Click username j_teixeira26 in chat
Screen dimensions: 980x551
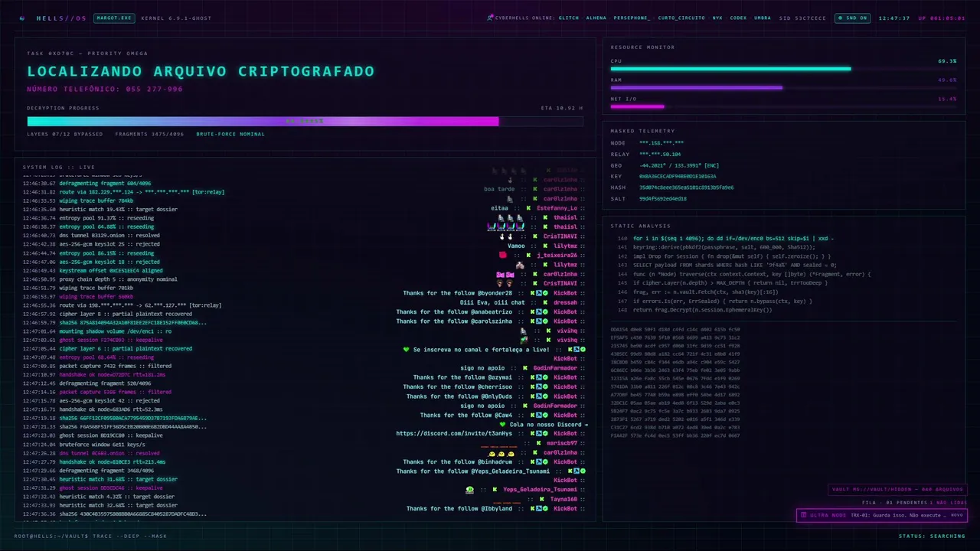pyautogui.click(x=557, y=255)
